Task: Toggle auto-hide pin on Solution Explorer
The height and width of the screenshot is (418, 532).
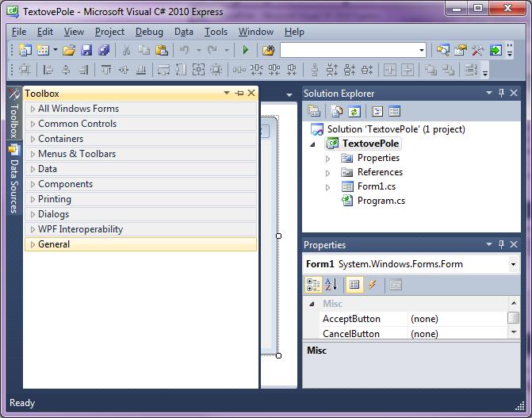Action: [501, 93]
